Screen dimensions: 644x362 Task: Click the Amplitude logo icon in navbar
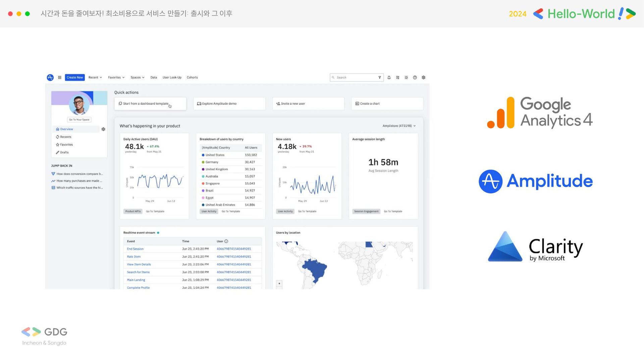coord(50,77)
